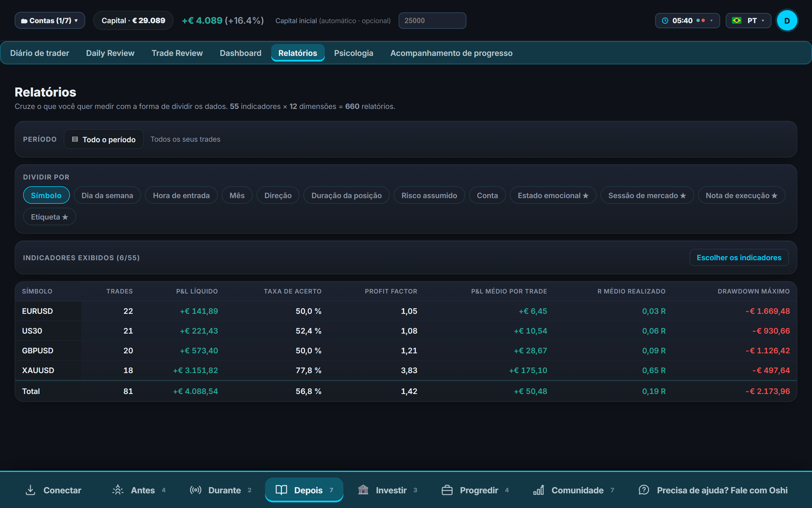Click the Oshi help question icon
Image resolution: width=812 pixels, height=508 pixels.
pyautogui.click(x=644, y=490)
